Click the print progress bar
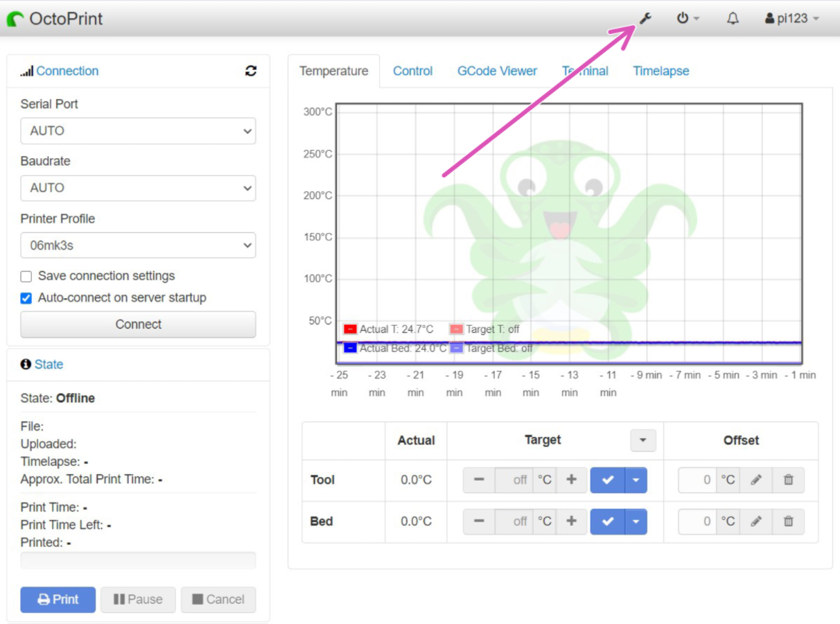The height and width of the screenshot is (624, 840). click(x=138, y=560)
